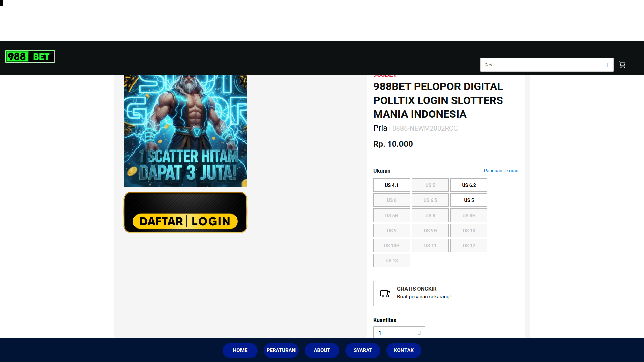Click the greyed-out US 10H size
644x362 pixels.
tap(391, 245)
